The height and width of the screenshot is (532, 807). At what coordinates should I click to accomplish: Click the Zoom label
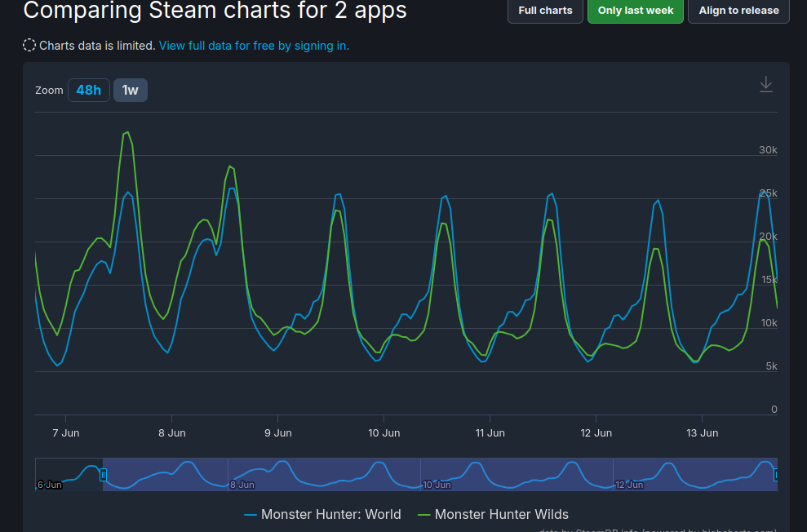click(x=49, y=90)
